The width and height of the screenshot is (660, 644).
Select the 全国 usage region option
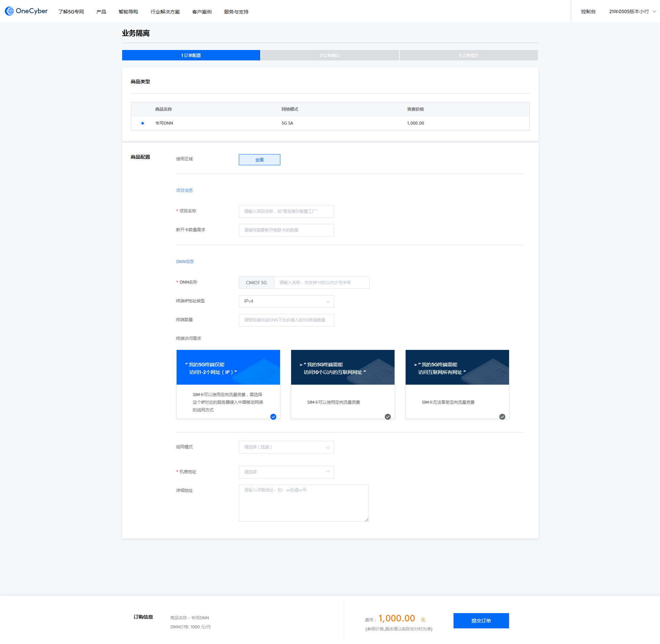pos(259,160)
